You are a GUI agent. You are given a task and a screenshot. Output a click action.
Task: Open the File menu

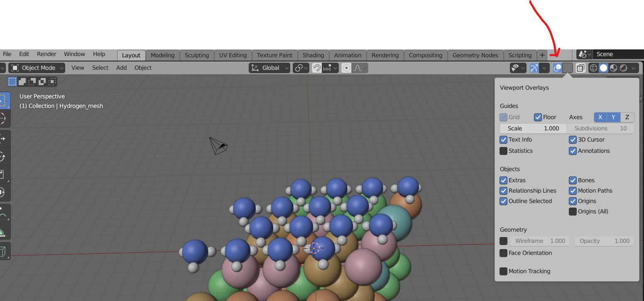7,54
